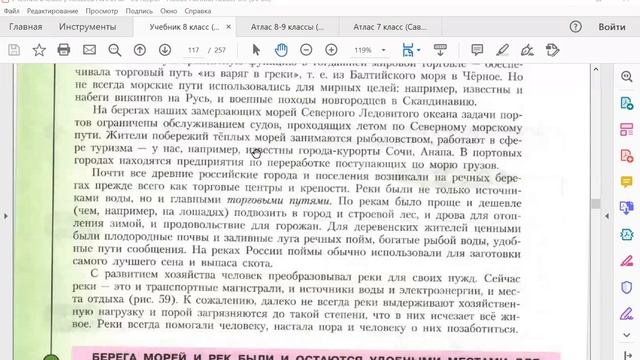Switch to Атлас 7 класс tab

click(x=390, y=27)
